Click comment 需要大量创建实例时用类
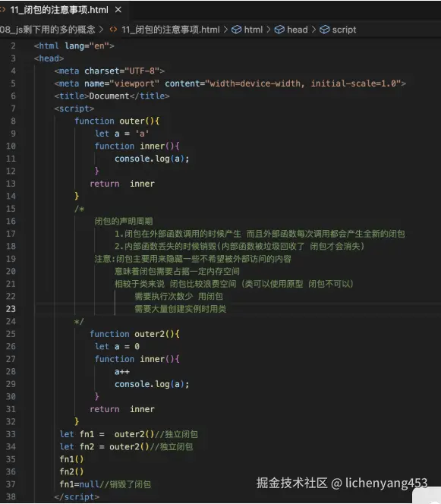Screen dimensions: 441x504 (x=181, y=309)
